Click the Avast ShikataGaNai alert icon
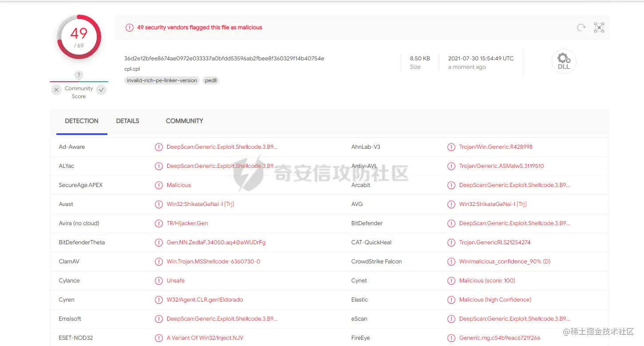The image size is (644, 346). 159,204
